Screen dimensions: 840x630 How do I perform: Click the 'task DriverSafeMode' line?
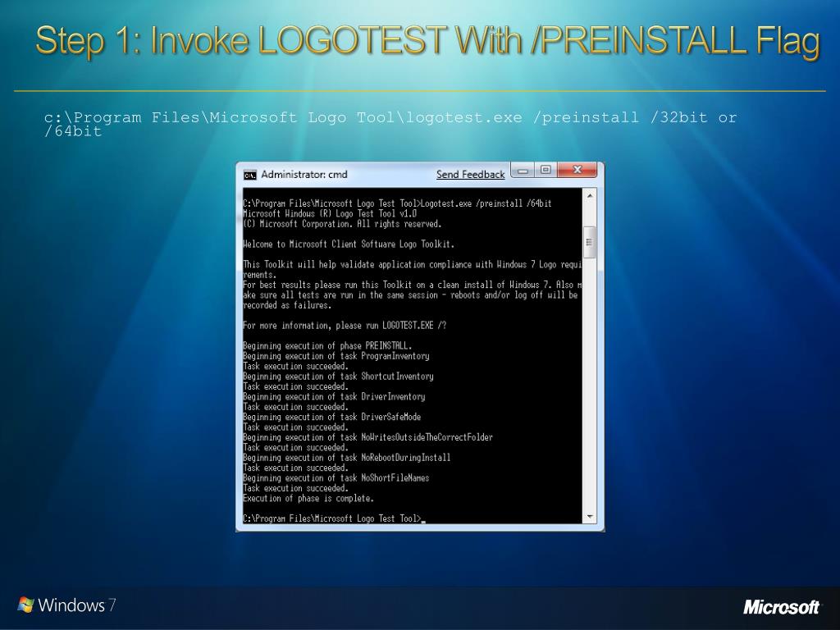tap(331, 418)
